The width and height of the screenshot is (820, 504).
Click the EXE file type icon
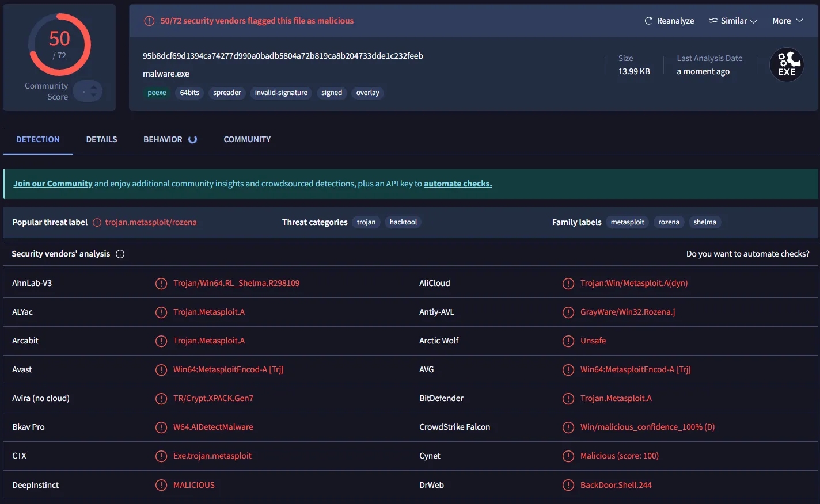click(x=787, y=64)
